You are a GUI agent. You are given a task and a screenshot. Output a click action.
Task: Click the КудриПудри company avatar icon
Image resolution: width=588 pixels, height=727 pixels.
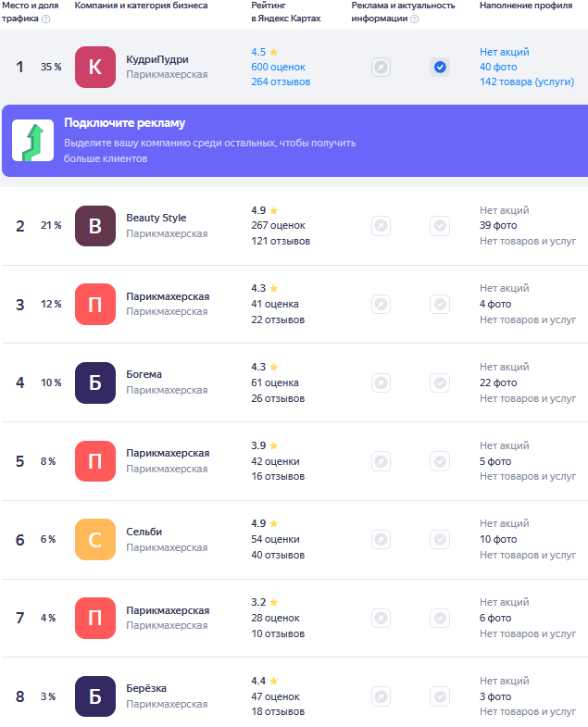tap(95, 67)
